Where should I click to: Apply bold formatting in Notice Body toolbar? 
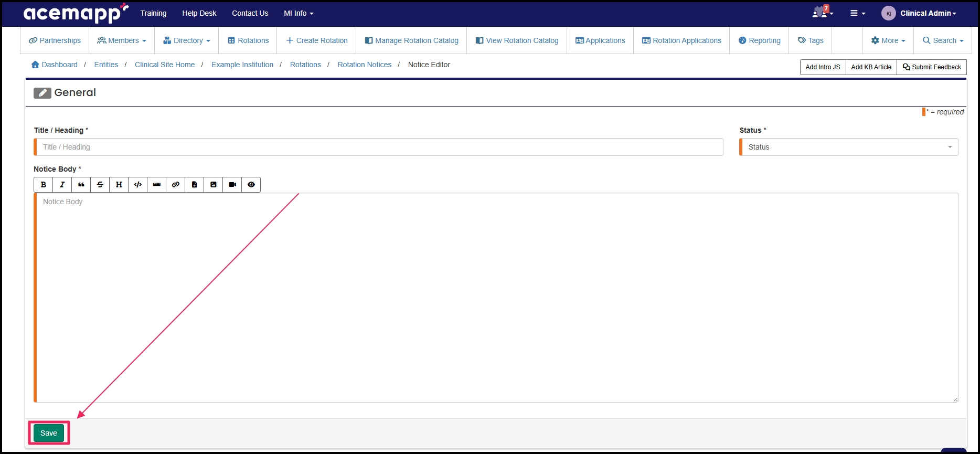[x=44, y=185]
